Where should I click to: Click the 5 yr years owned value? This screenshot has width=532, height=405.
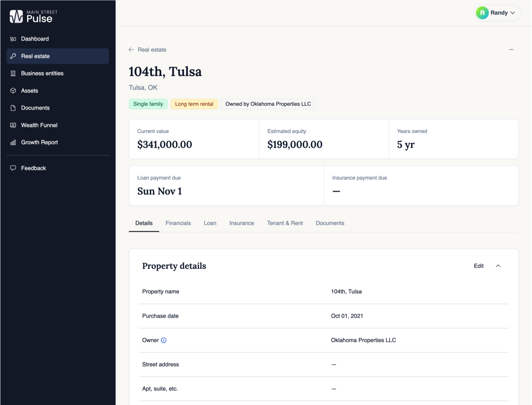tap(406, 145)
